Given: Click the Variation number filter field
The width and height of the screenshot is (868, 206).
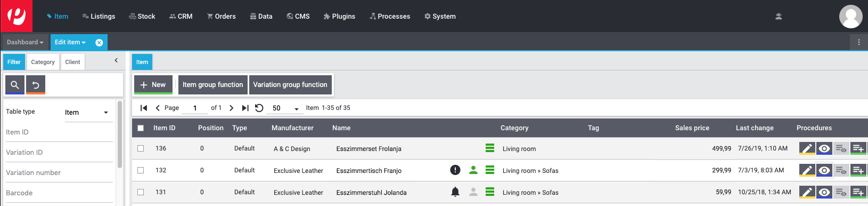Looking at the screenshot, I should point(60,173).
